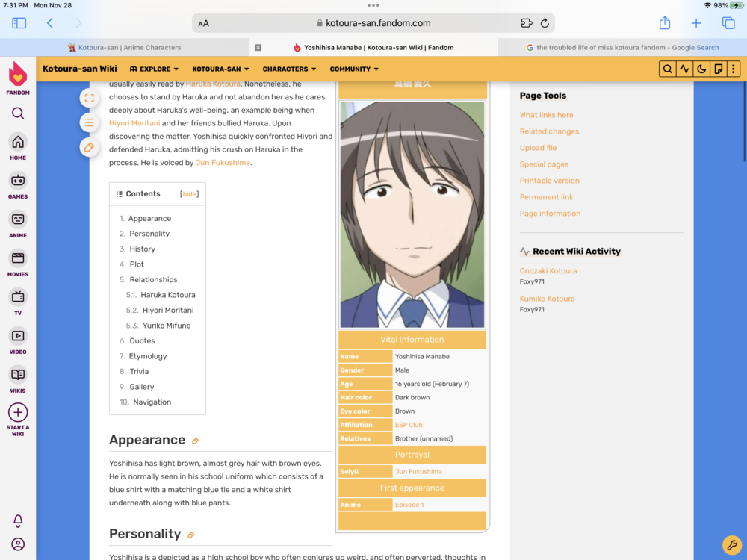The height and width of the screenshot is (560, 747).
Task: Jump to Gallery in Contents
Action: [x=141, y=387]
